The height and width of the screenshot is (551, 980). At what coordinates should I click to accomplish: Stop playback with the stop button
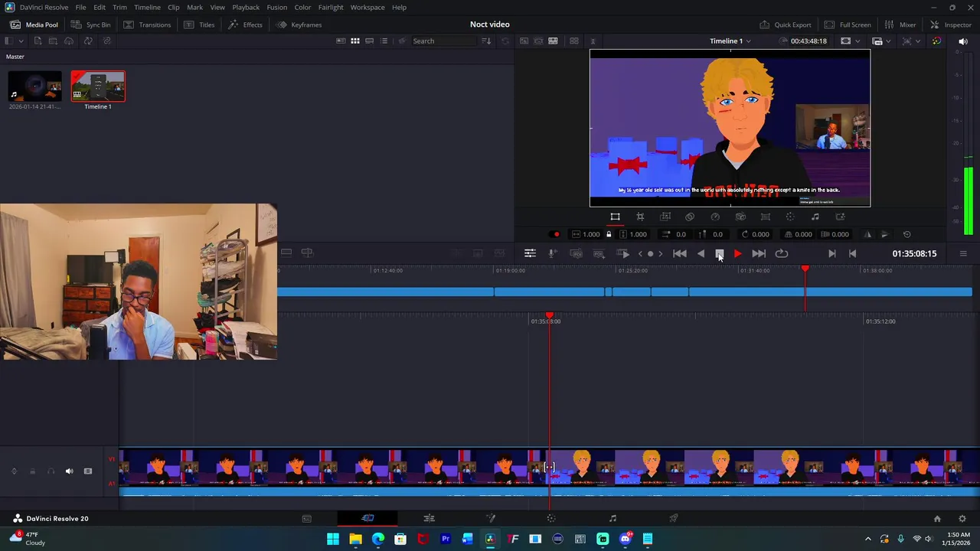tap(720, 253)
